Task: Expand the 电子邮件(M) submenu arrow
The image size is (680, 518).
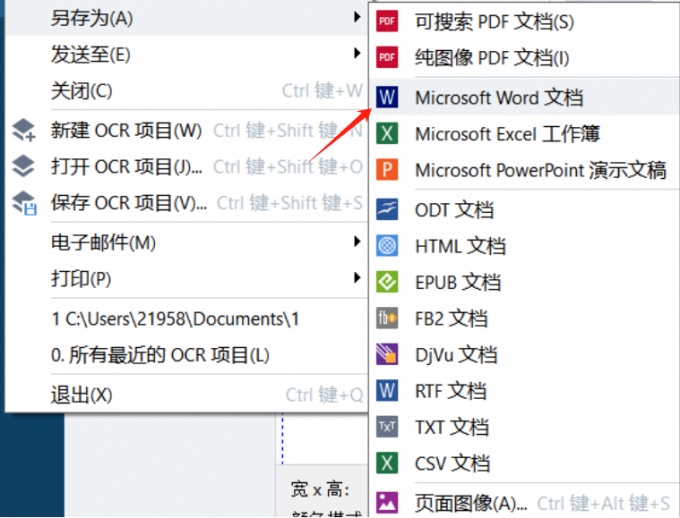Action: click(x=357, y=241)
